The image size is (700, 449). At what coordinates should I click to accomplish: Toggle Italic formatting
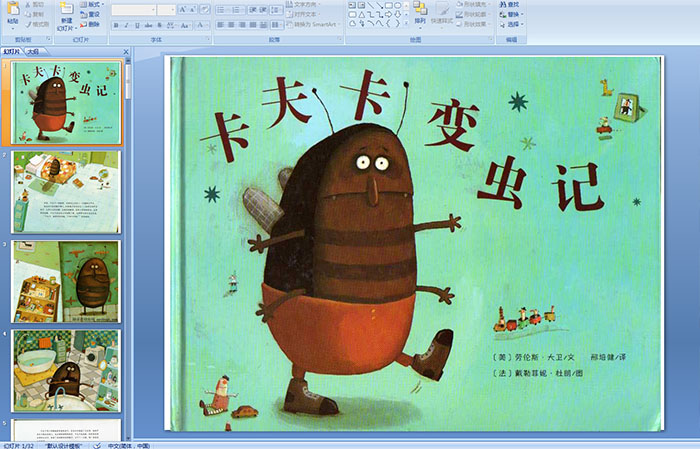point(126,25)
